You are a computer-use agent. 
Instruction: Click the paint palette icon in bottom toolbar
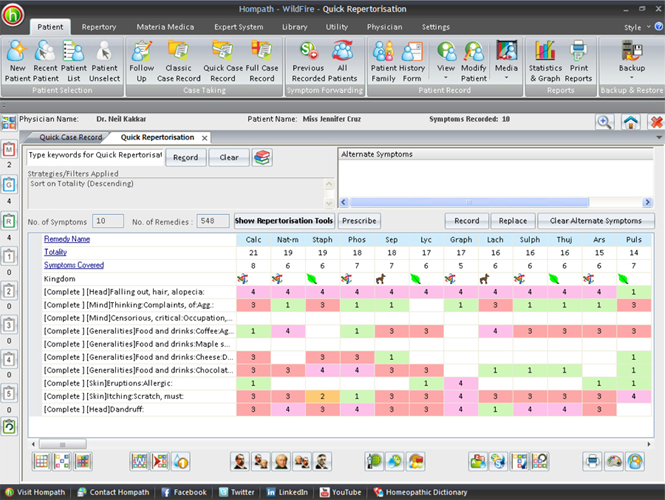[614, 461]
